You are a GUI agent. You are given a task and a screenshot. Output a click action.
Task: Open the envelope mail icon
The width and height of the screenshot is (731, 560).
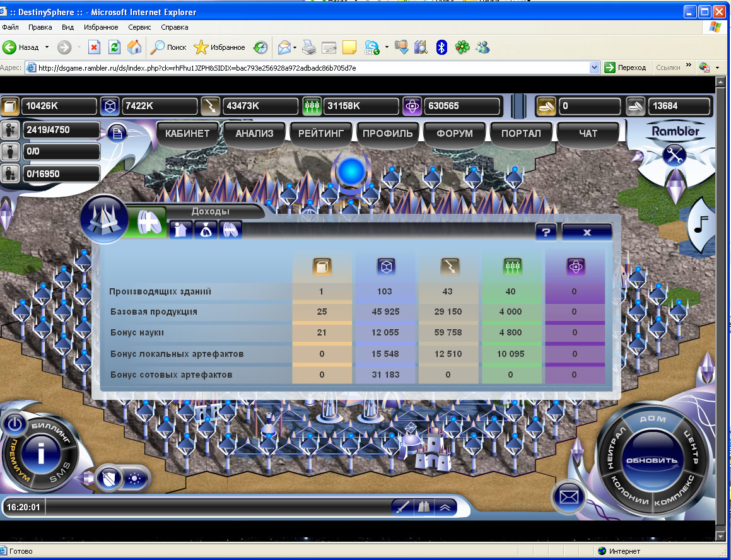tap(569, 496)
